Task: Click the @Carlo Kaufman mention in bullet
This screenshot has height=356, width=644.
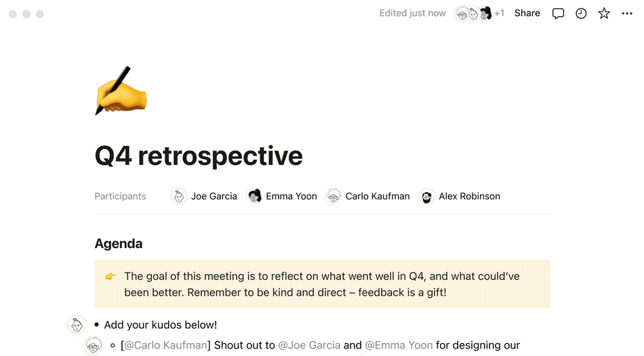Action: [165, 345]
